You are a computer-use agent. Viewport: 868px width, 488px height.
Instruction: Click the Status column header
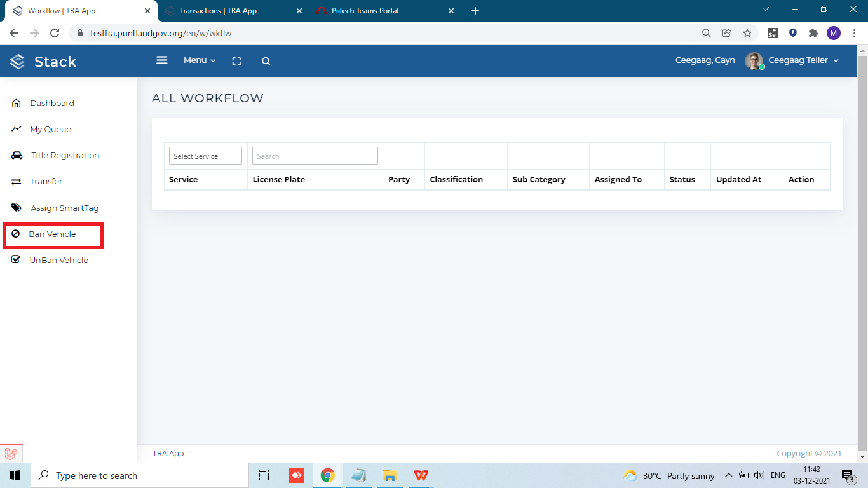pyautogui.click(x=682, y=180)
